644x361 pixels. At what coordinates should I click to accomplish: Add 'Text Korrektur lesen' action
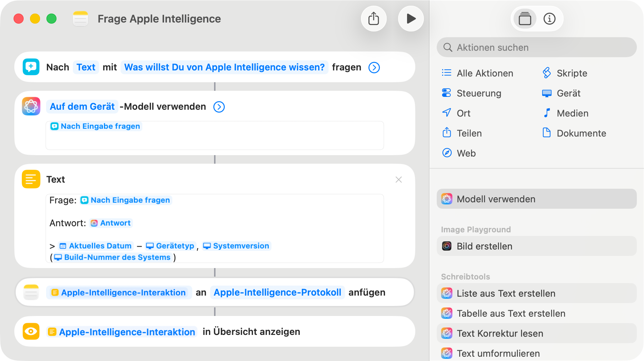(x=537, y=333)
